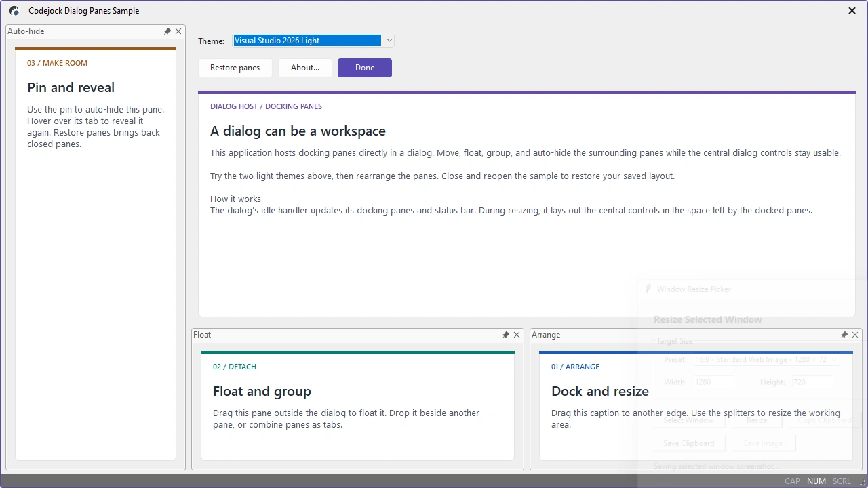Click the purple Done button
The width and height of the screenshot is (868, 488).
(x=365, y=68)
